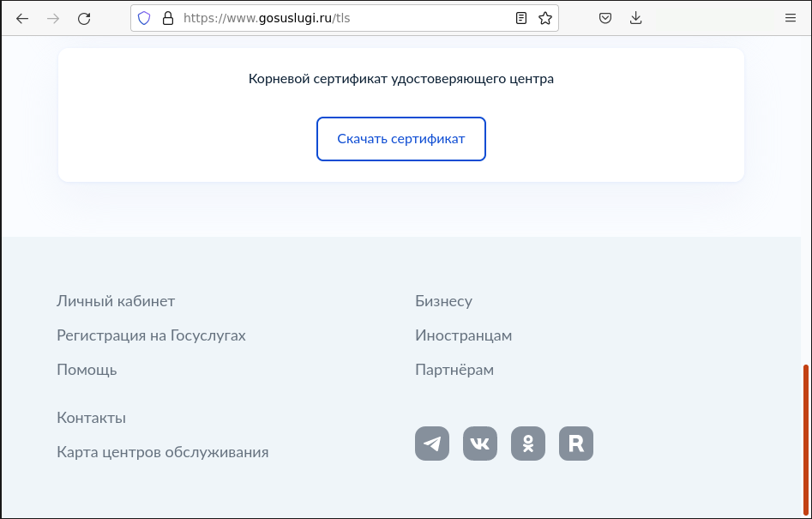
Task: Go to Регистрация на Госуслугах
Action: tap(151, 335)
